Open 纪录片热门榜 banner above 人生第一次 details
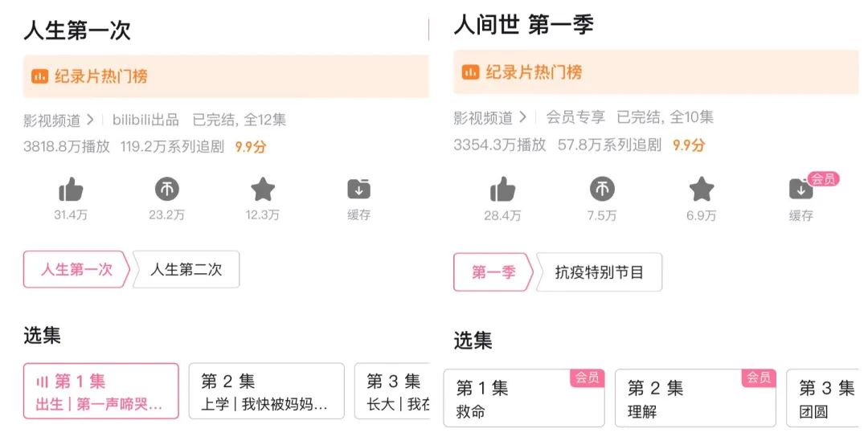 [225, 76]
